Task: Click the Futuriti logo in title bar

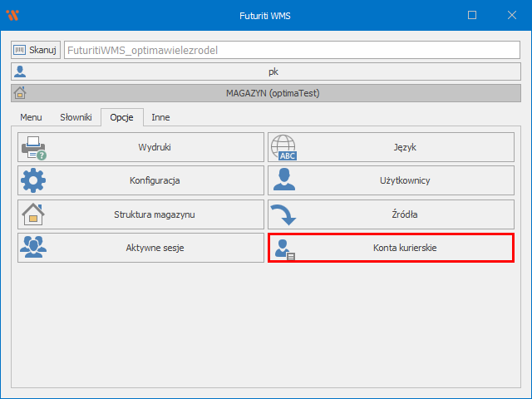Action: pos(13,15)
